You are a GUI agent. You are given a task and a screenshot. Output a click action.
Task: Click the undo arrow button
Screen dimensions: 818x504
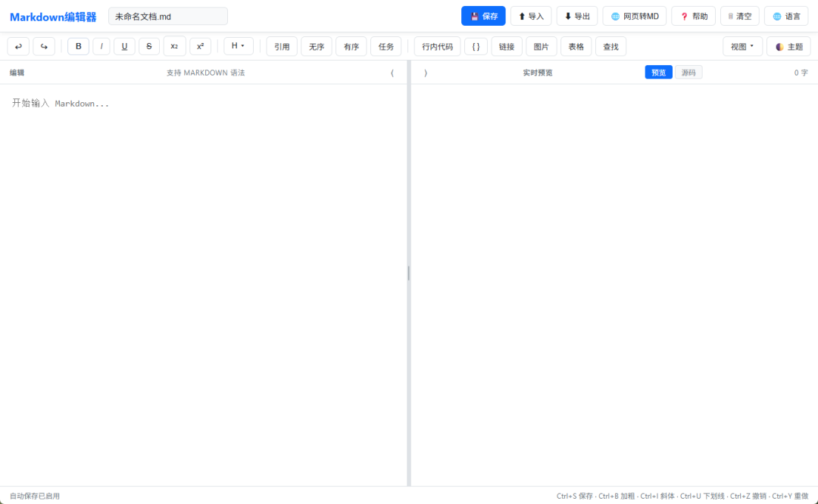[18, 46]
